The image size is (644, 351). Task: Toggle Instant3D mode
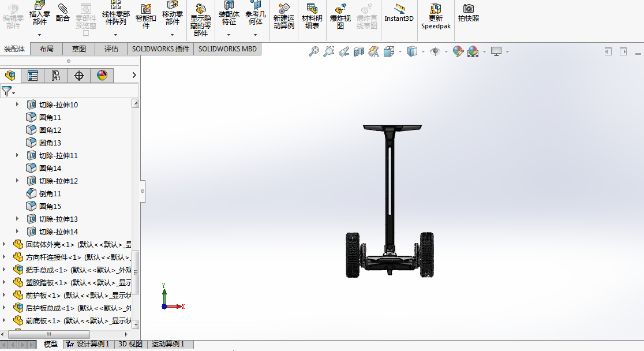[x=399, y=13]
